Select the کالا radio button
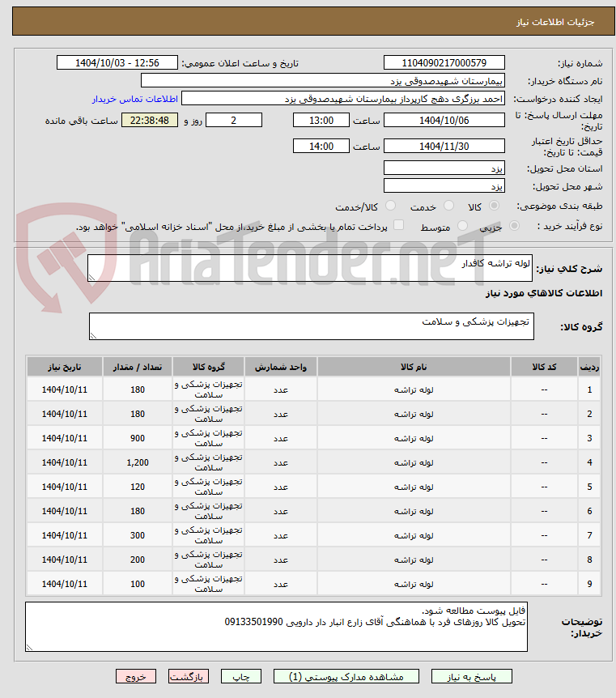Image resolution: width=616 pixels, height=698 pixels. pyautogui.click(x=494, y=206)
